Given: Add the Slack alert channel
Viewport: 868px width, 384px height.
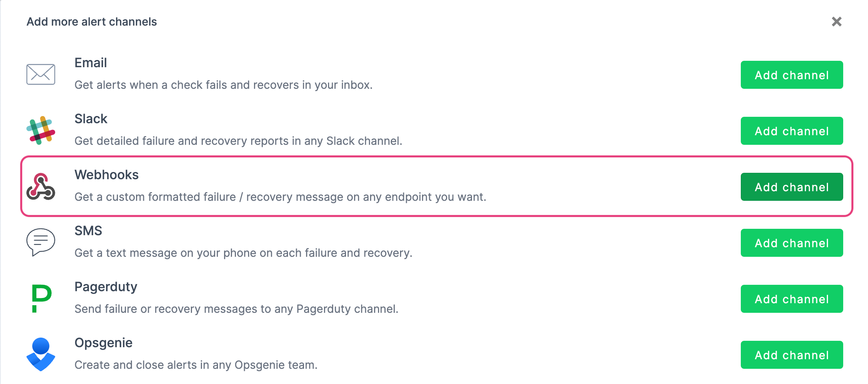Looking at the screenshot, I should (x=792, y=131).
